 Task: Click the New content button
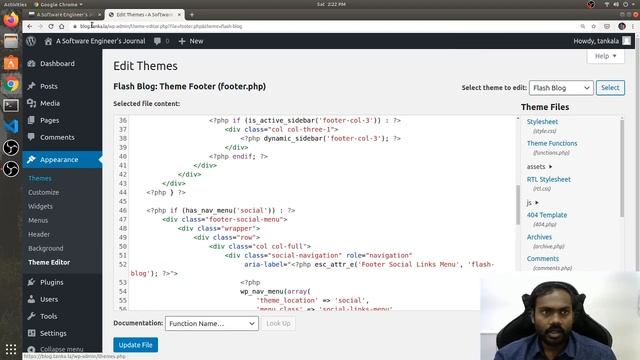pos(191,41)
